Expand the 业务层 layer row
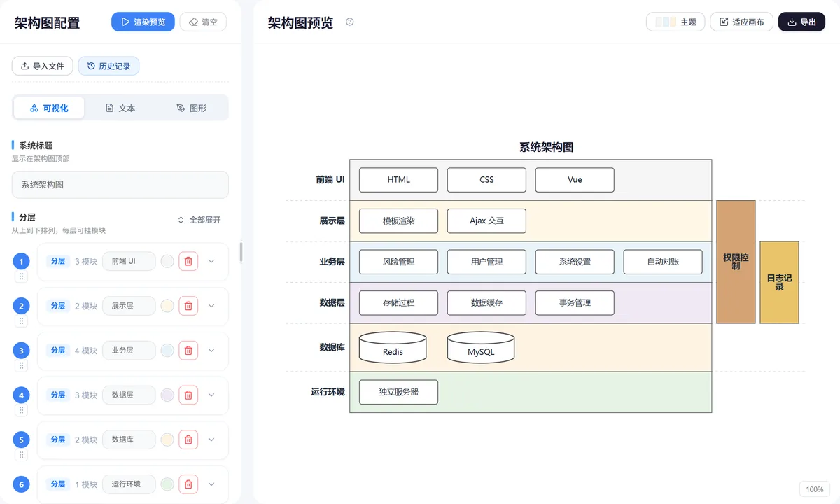 click(212, 351)
